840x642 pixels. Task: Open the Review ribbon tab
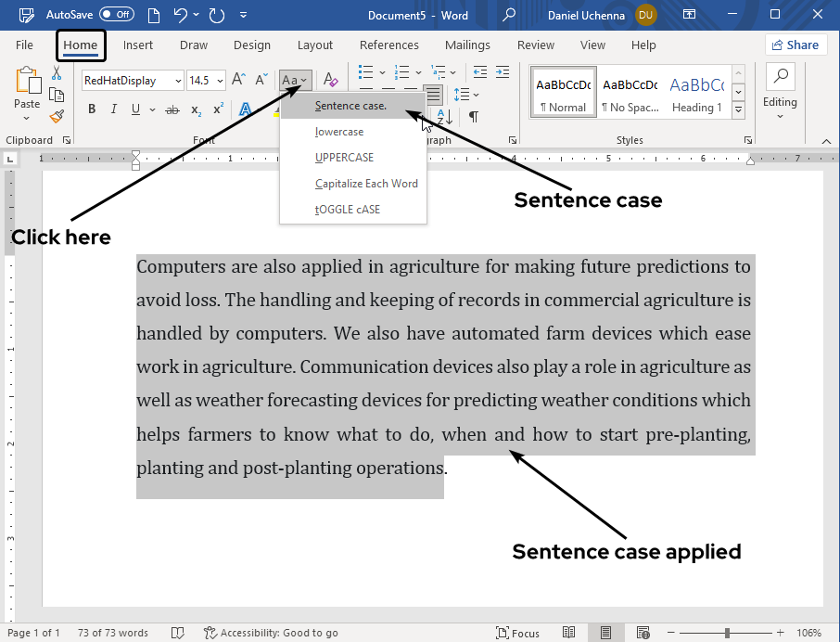[x=535, y=45]
